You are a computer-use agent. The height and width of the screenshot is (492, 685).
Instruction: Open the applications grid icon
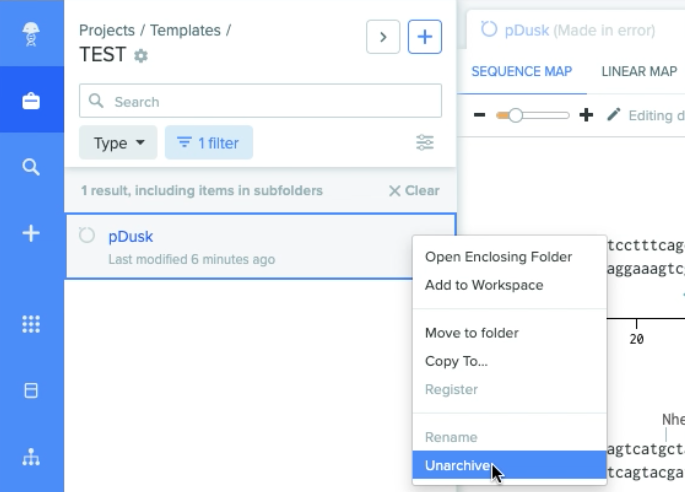[x=31, y=324]
